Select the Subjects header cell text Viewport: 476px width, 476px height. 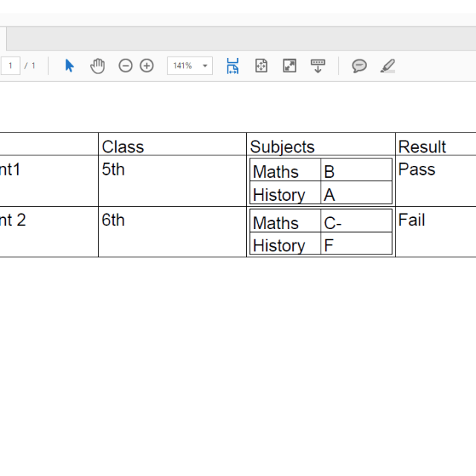pos(282,147)
